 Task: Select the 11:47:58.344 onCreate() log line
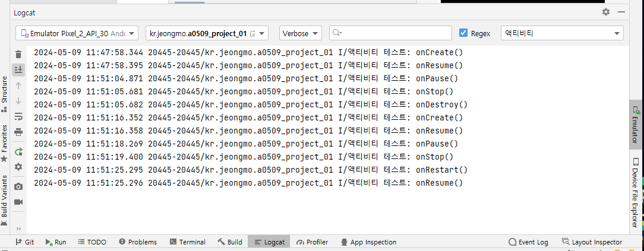tap(248, 52)
